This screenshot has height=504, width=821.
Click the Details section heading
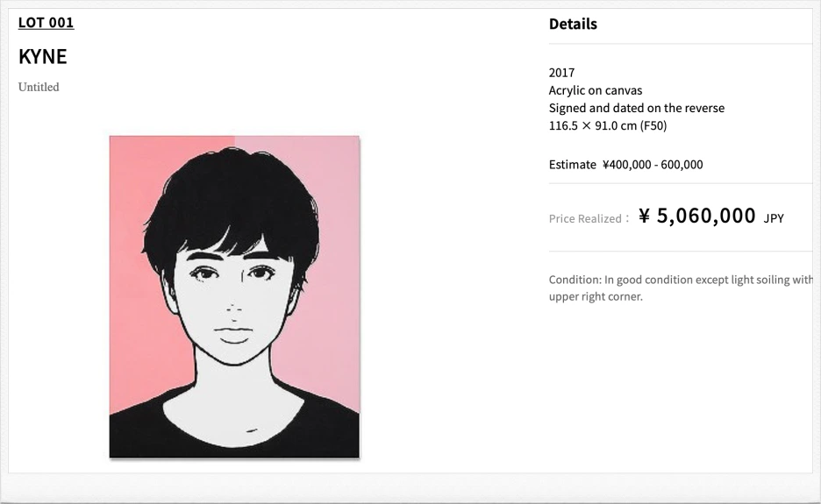coord(573,25)
